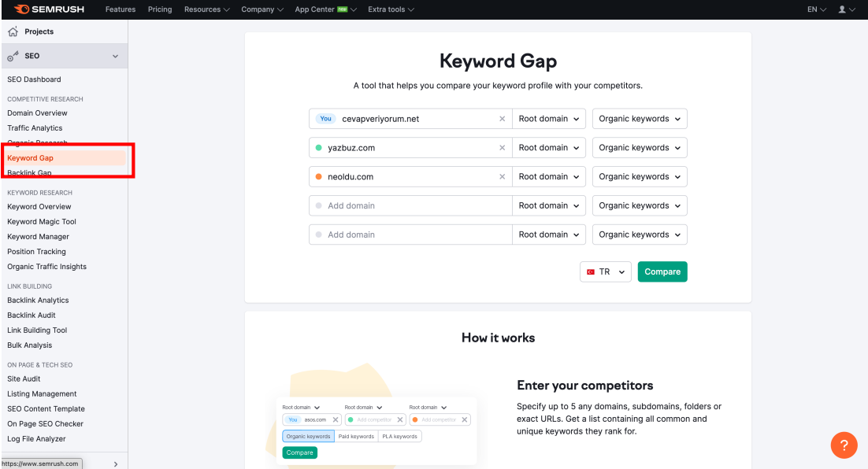Open Keyword Manager
Viewport: 868px width, 469px height.
pos(38,237)
